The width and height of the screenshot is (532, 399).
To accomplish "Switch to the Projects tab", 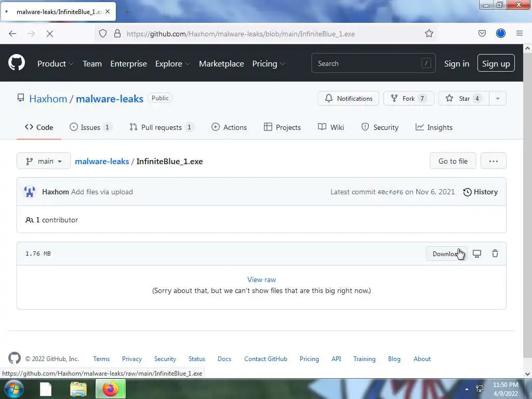I will (x=282, y=127).
